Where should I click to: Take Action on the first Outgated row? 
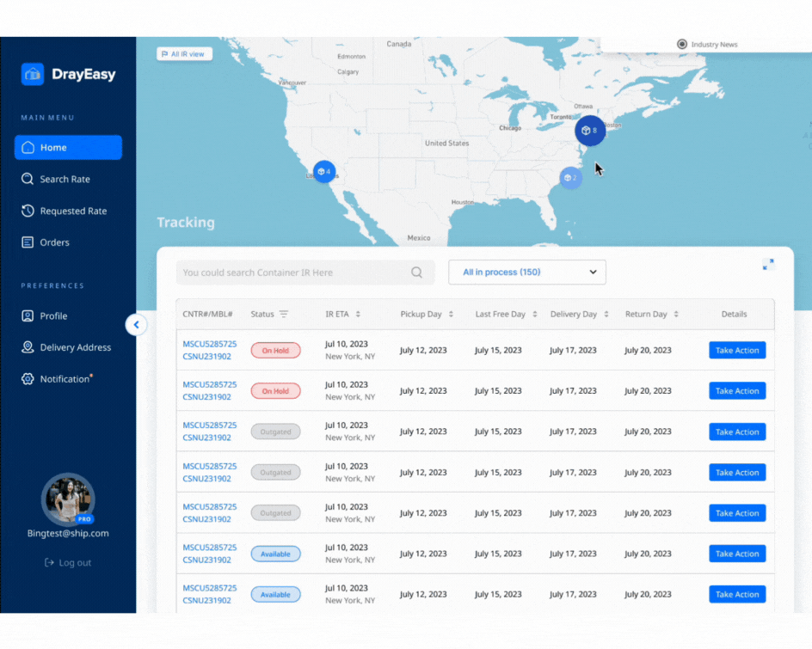pyautogui.click(x=737, y=432)
